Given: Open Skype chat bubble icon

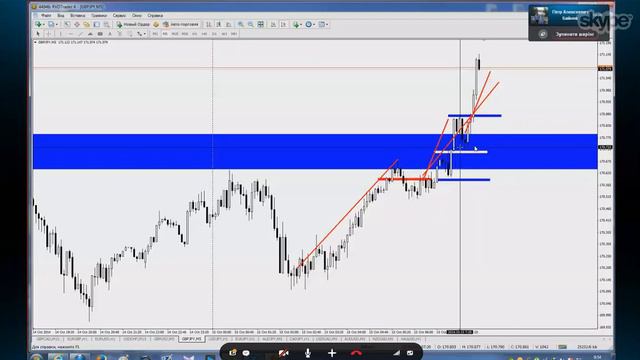Looking at the screenshot, I should (x=246, y=353).
